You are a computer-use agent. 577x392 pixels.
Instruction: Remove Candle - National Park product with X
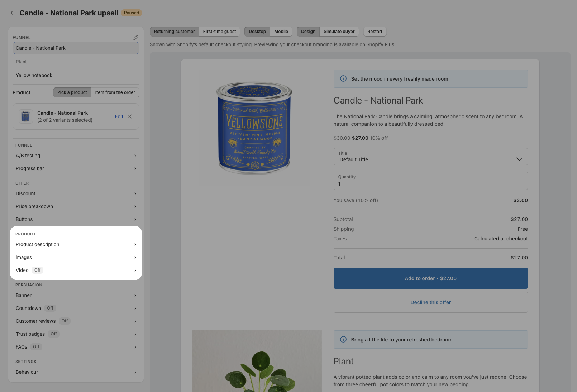tap(130, 116)
